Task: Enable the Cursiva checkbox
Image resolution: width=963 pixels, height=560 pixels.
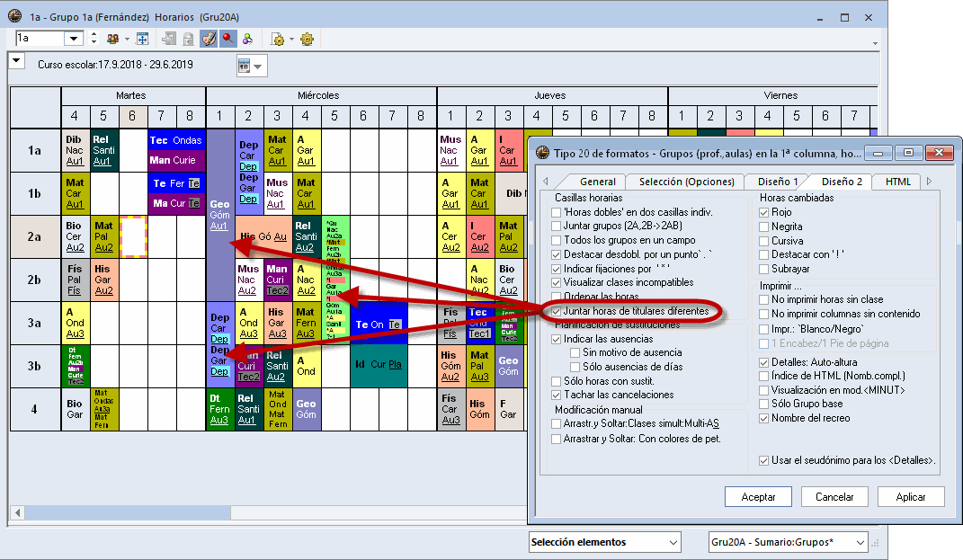Action: pyautogui.click(x=764, y=241)
